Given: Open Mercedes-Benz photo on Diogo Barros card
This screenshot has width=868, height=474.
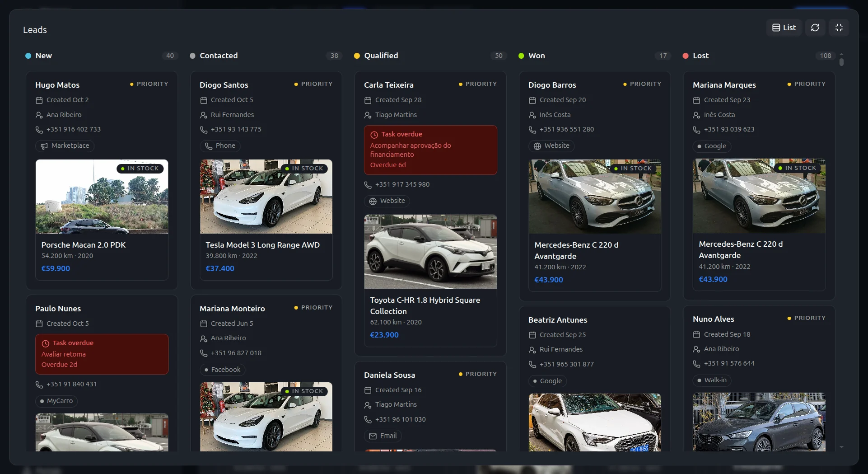Looking at the screenshot, I should (x=595, y=197).
